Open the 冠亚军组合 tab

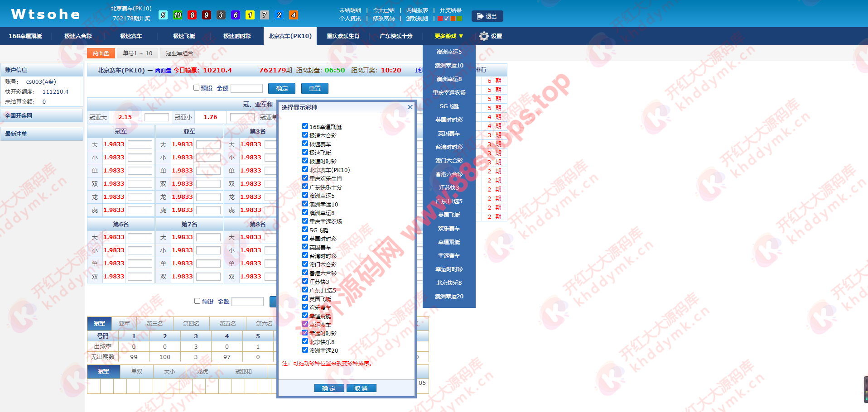point(179,53)
